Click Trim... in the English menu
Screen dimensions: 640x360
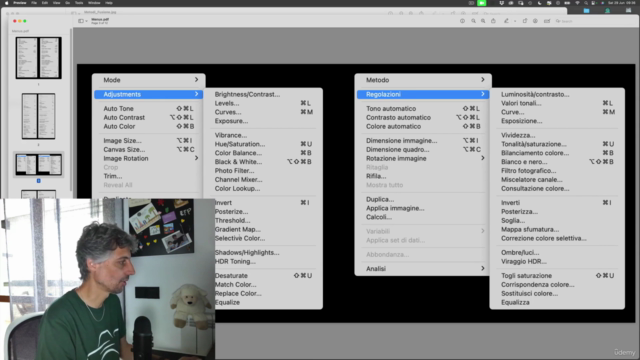(113, 176)
